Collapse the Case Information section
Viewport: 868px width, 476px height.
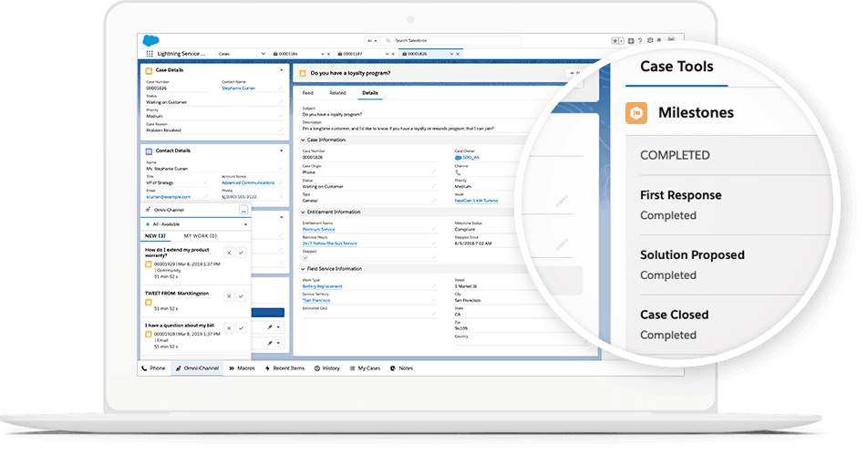[x=303, y=140]
